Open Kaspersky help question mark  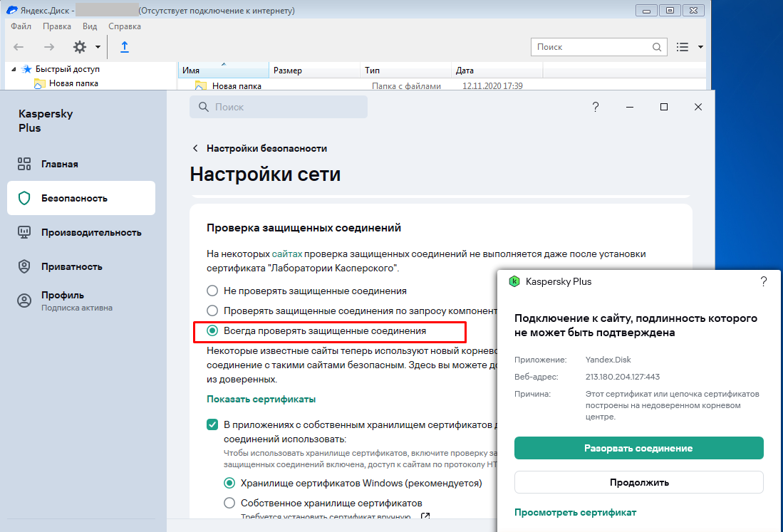[x=595, y=107]
